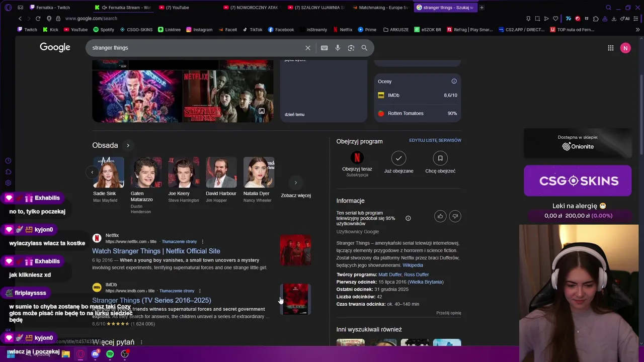644x362 pixels.
Task: Click the CSGO-SKINS stream banner
Action: (x=578, y=180)
